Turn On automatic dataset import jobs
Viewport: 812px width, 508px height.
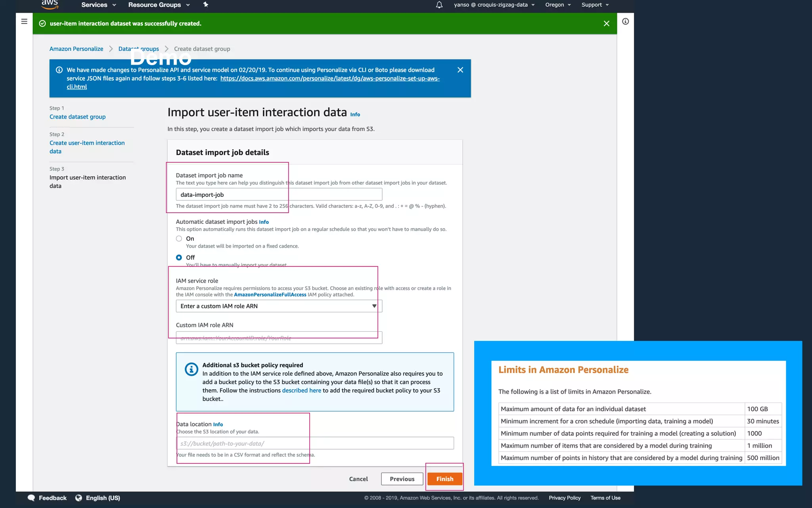tap(179, 239)
